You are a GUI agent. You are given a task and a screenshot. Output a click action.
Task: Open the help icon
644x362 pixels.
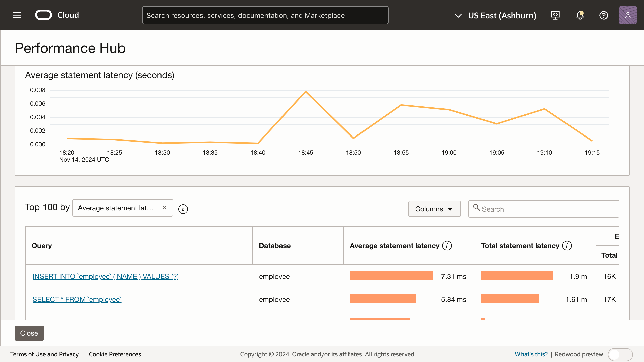click(604, 15)
